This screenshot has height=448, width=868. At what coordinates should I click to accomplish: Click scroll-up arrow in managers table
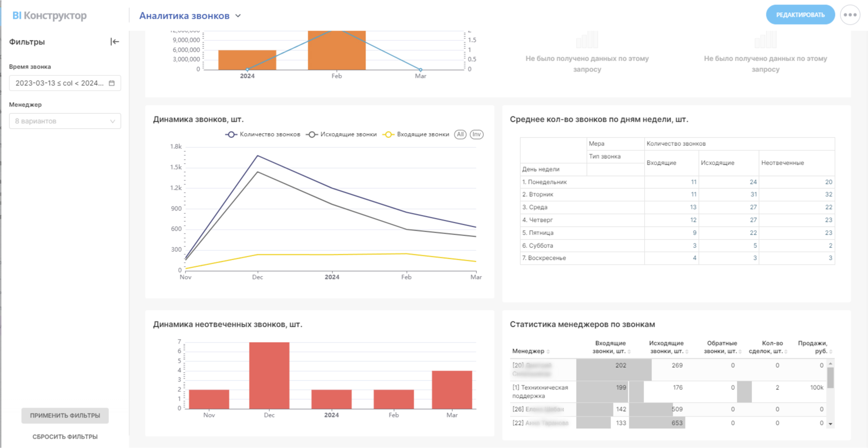[x=831, y=364]
